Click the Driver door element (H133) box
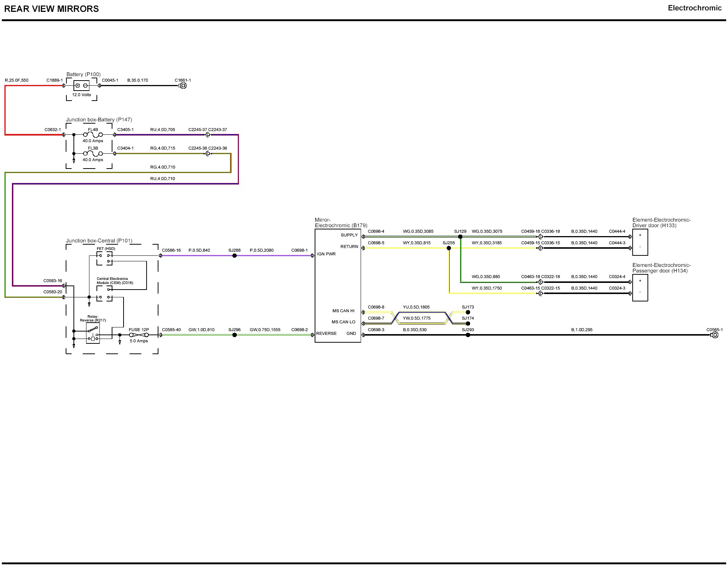The height and width of the screenshot is (568, 728). tap(640, 242)
